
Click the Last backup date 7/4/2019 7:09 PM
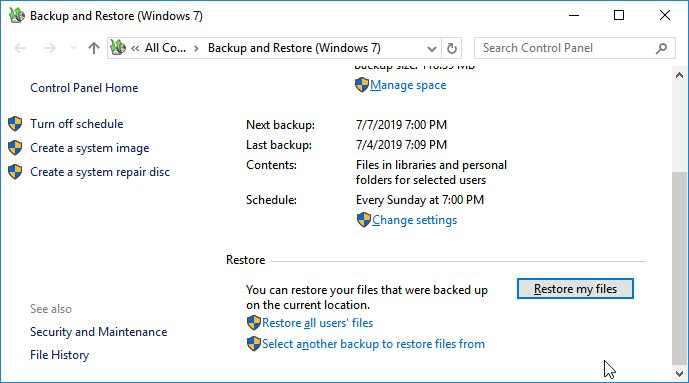[x=401, y=145]
